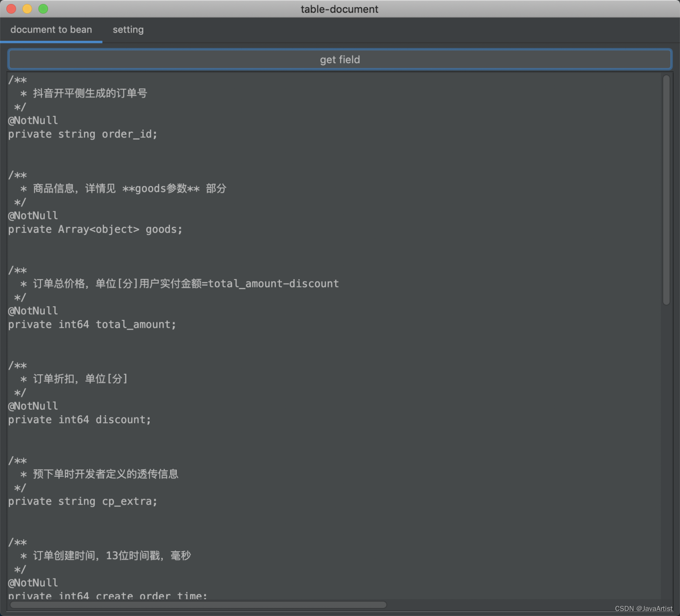Switch to the "setting" tab
Viewport: 680px width, 616px height.
(x=128, y=30)
